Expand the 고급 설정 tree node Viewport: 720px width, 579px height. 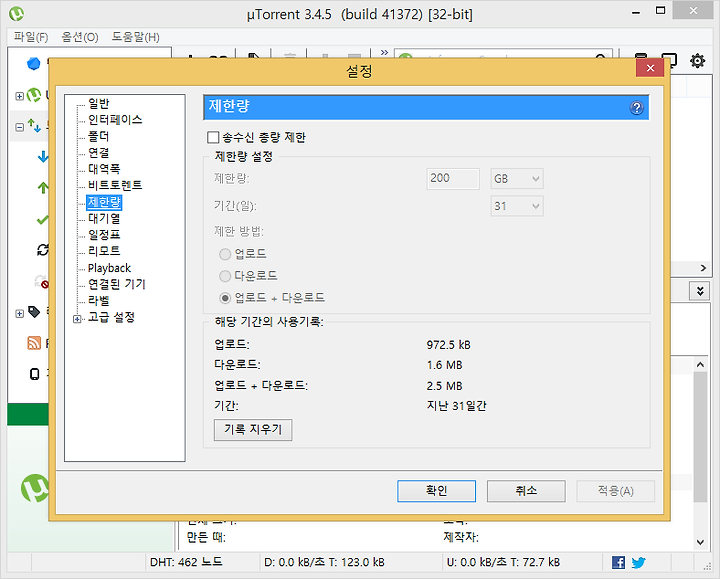click(x=77, y=319)
